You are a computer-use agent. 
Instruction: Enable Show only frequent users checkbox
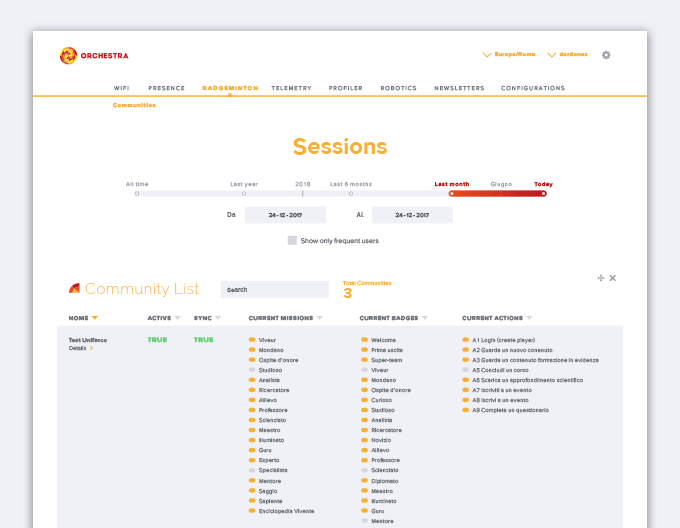[292, 241]
